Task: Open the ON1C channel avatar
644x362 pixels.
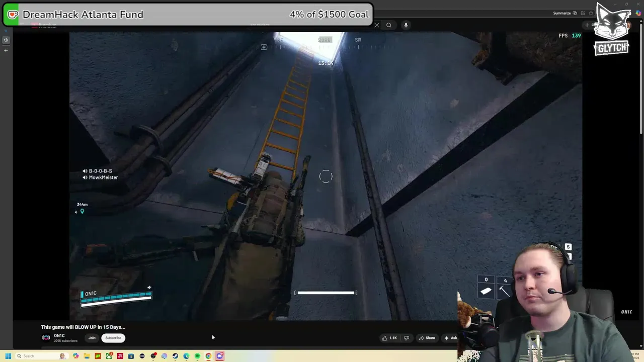Action: tap(46, 338)
